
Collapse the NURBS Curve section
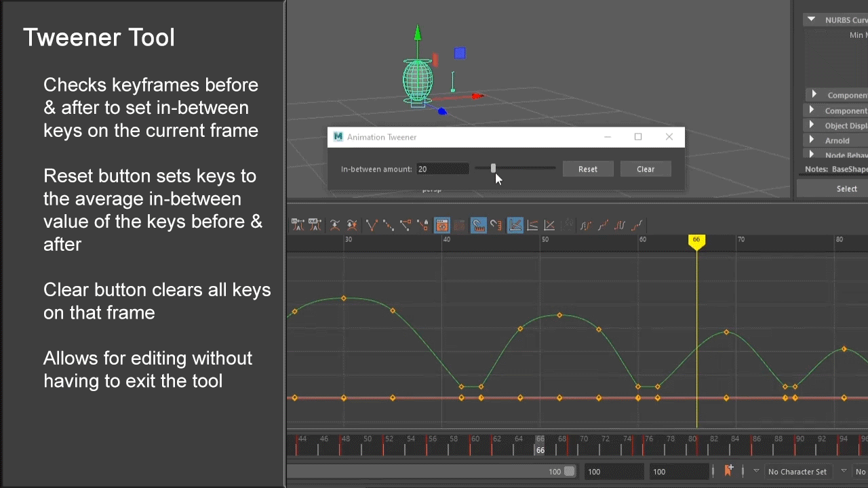click(811, 20)
